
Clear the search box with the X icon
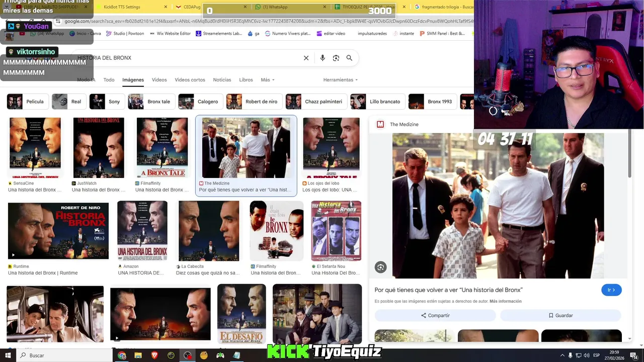[x=306, y=58]
